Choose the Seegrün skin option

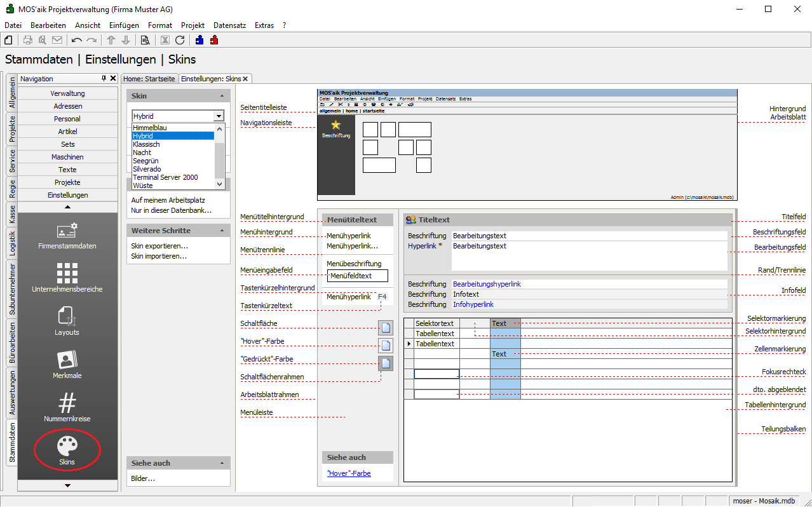point(173,161)
